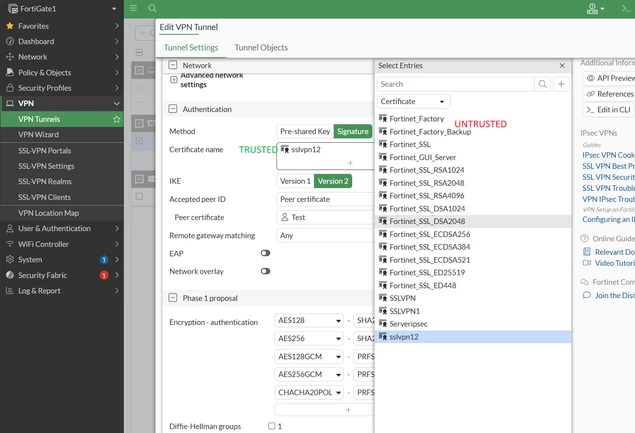This screenshot has width=635, height=433.
Task: Select Fortinet_SSL_ECDSA384 certificate entry
Action: click(473, 247)
